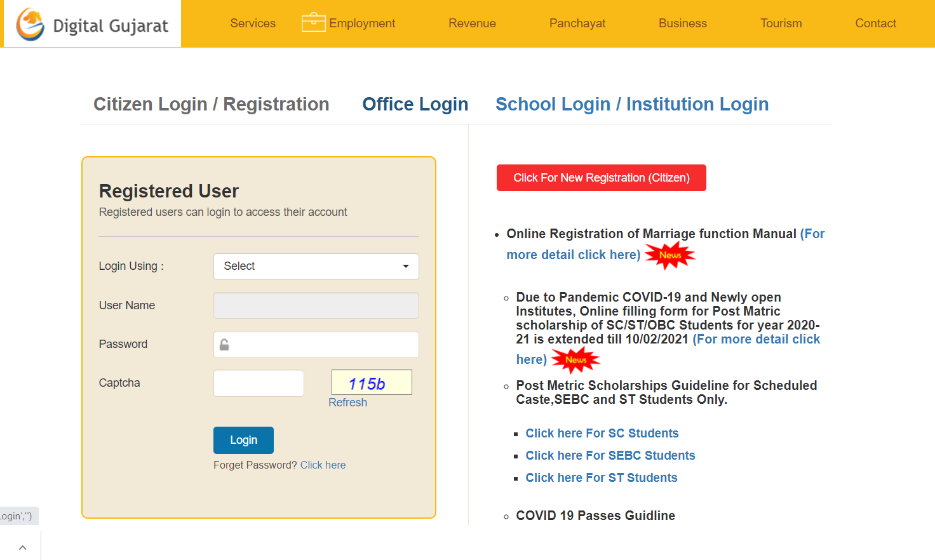The image size is (935, 560).
Task: Open the SC Students scholarship guideline link
Action: point(602,433)
